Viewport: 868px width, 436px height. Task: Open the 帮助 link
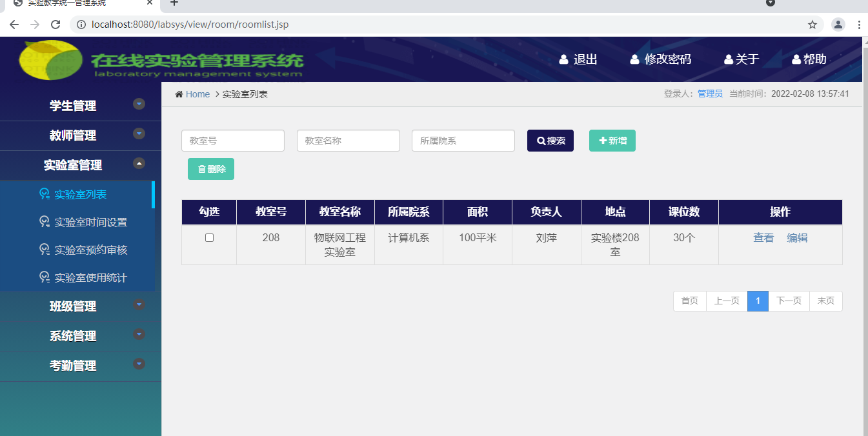815,59
